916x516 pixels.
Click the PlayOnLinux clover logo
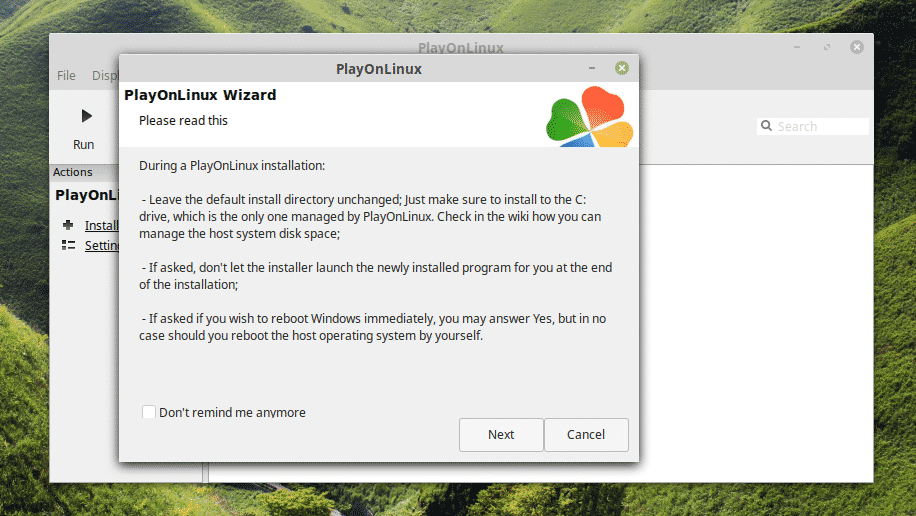(x=589, y=116)
